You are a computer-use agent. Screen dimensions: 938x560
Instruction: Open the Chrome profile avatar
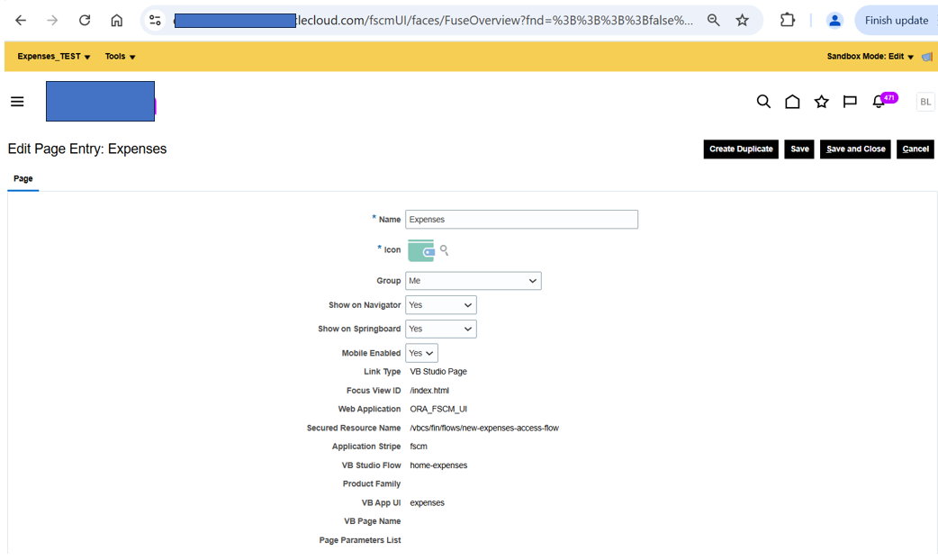834,21
